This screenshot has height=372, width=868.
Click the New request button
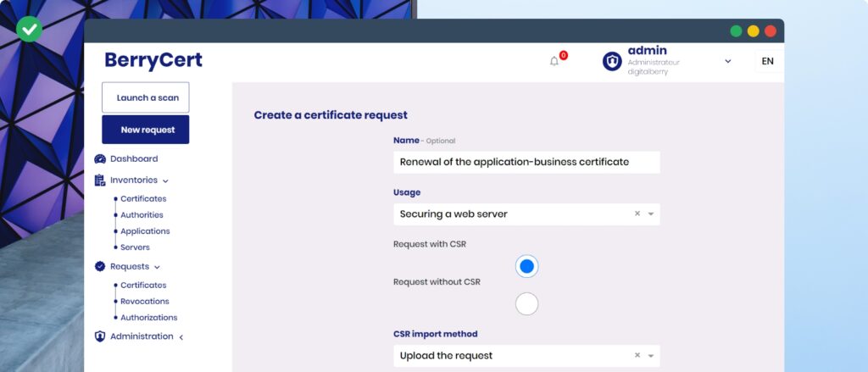[x=146, y=130]
